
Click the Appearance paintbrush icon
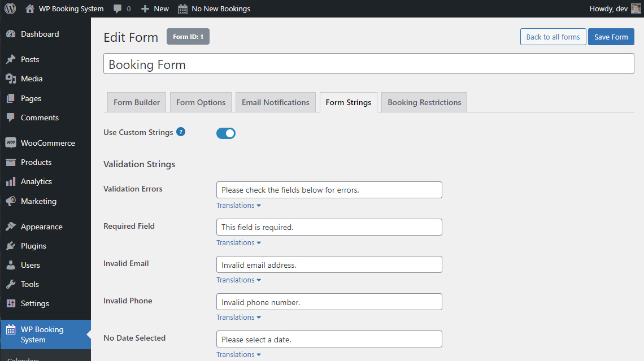tap(11, 227)
